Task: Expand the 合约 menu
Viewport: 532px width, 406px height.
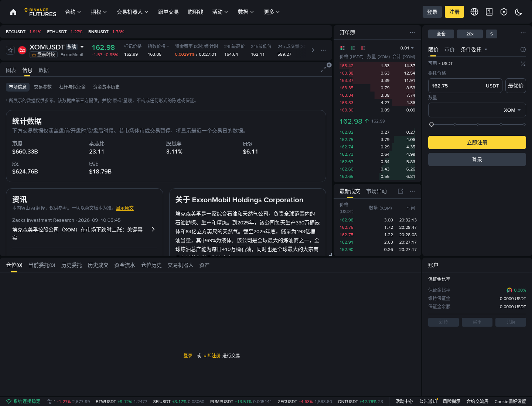Action: pyautogui.click(x=73, y=12)
